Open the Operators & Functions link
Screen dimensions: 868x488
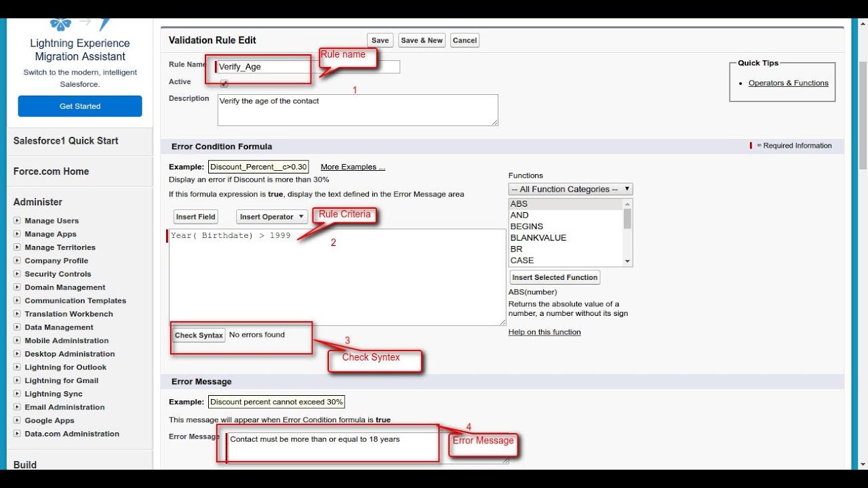789,83
